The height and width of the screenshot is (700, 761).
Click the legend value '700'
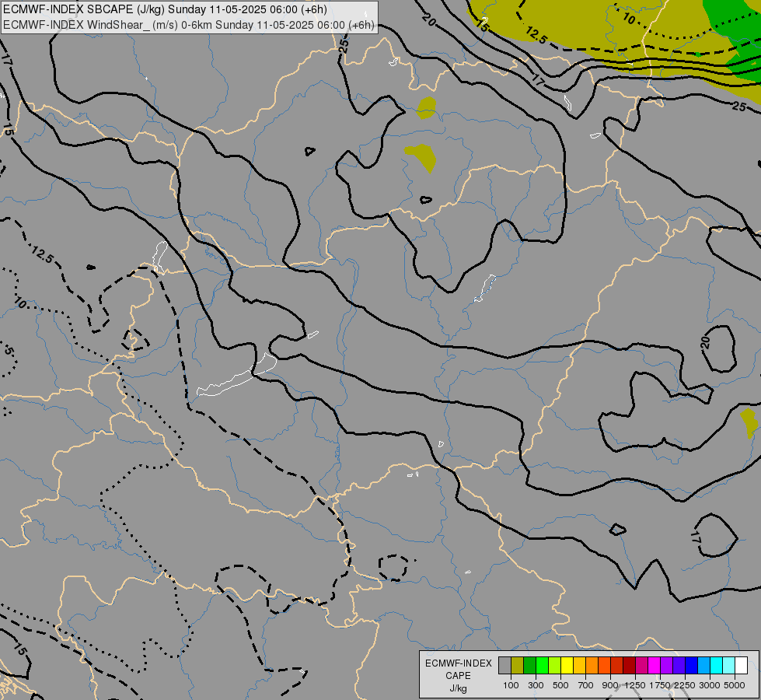(586, 685)
